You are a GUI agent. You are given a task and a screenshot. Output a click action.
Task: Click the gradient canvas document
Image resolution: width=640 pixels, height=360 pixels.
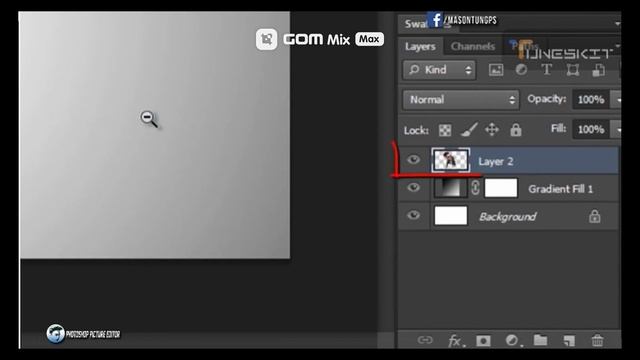click(x=155, y=135)
